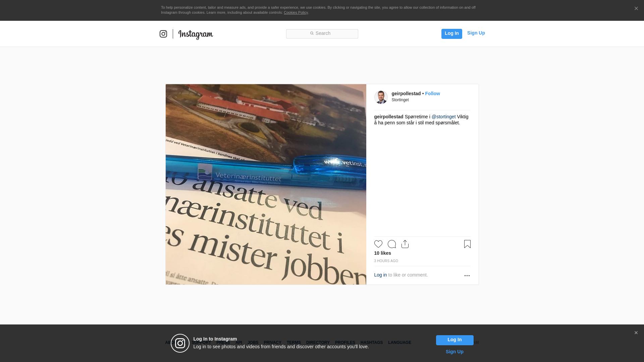The height and width of the screenshot is (362, 644).
Task: Open the Stortinget location link
Action: click(400, 100)
